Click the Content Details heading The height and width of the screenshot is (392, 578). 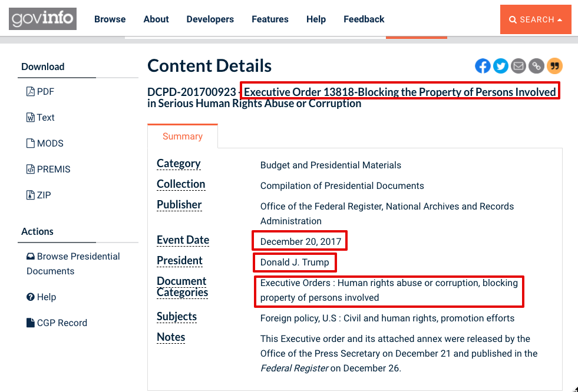209,66
